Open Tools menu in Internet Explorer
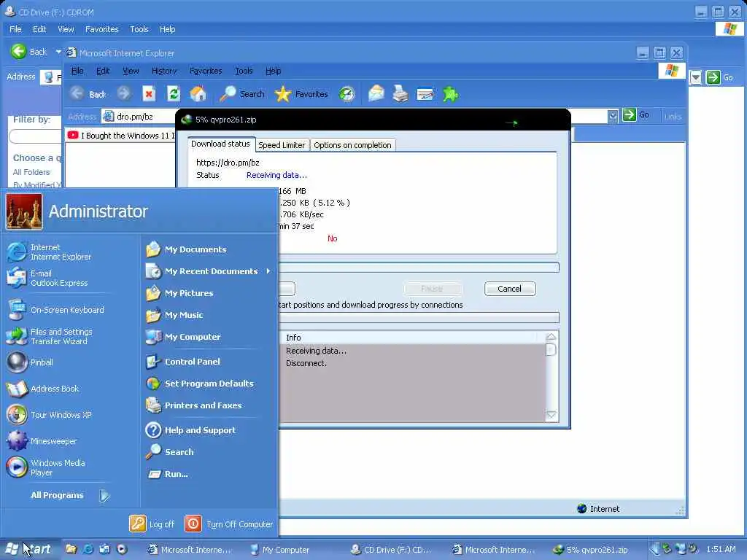The image size is (747, 560). point(244,71)
